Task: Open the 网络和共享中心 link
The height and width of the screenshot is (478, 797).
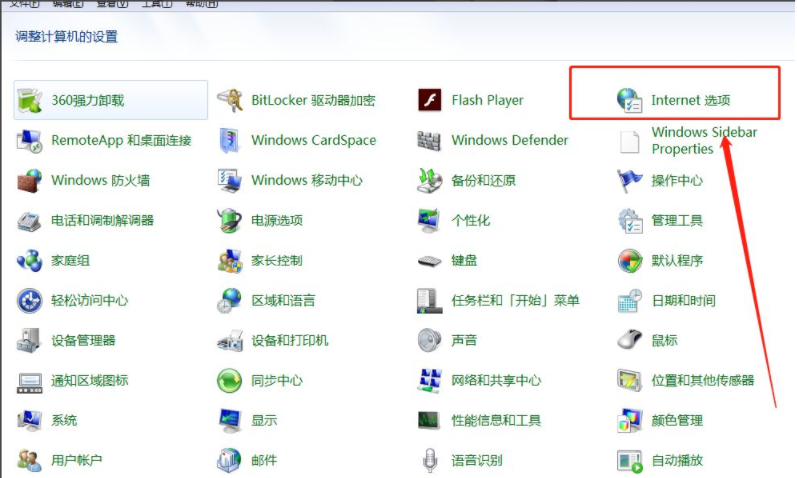Action: 496,380
